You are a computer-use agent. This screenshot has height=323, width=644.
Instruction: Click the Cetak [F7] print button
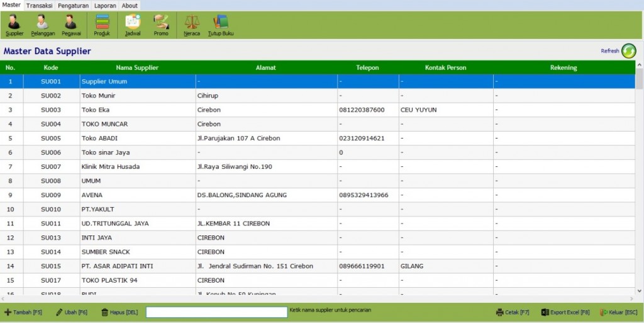(513, 312)
